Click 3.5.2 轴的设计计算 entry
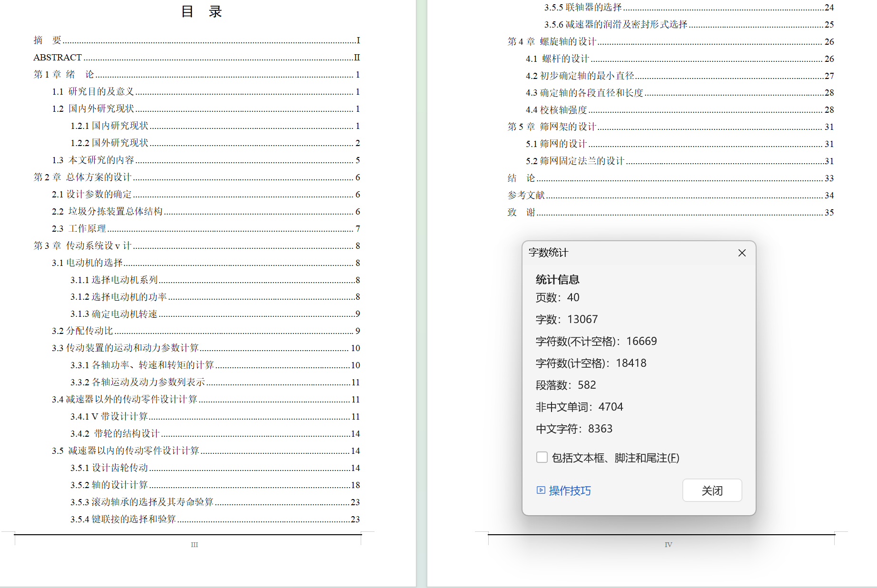877x588 pixels. click(215, 485)
